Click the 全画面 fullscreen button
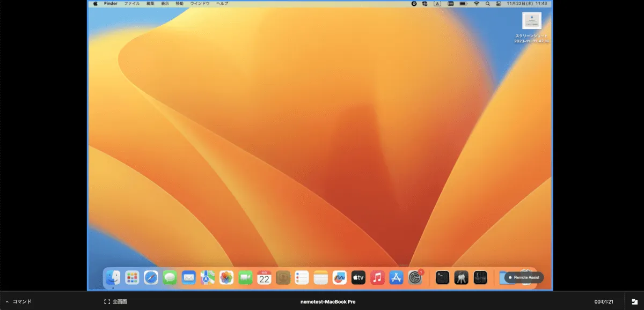This screenshot has height=310, width=644. 115,302
